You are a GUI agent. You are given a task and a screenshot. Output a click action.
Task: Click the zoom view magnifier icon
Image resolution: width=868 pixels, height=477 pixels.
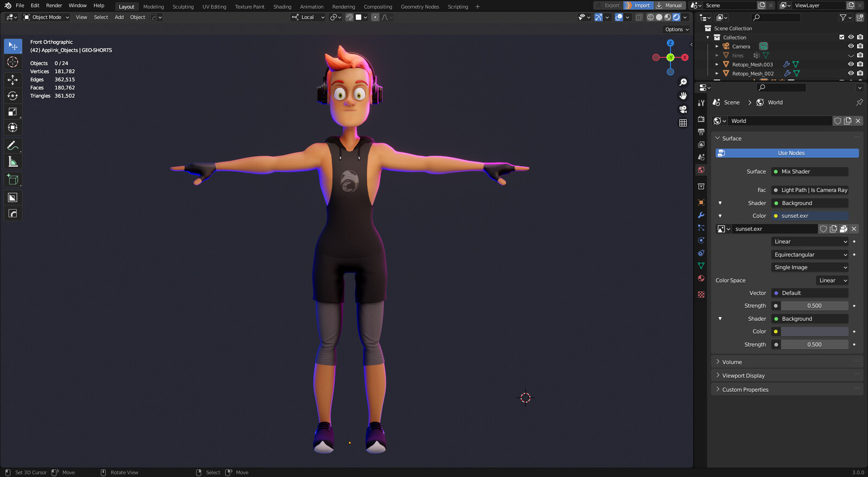pos(683,82)
